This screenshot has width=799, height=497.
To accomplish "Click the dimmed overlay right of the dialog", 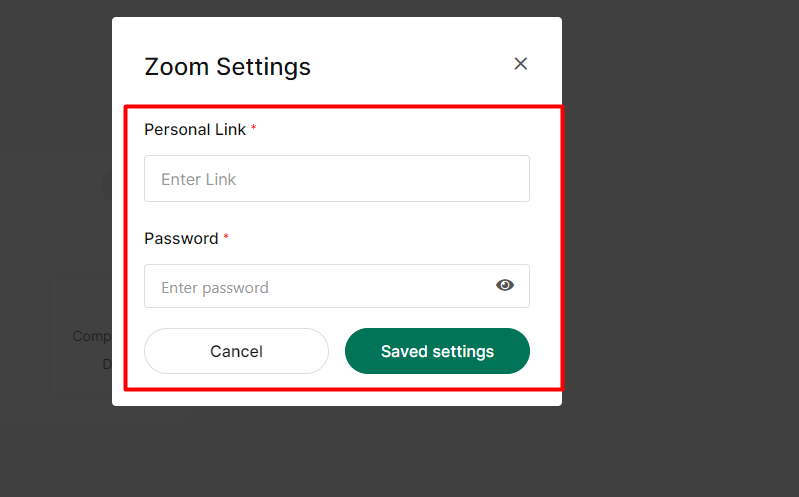I will click(x=680, y=250).
